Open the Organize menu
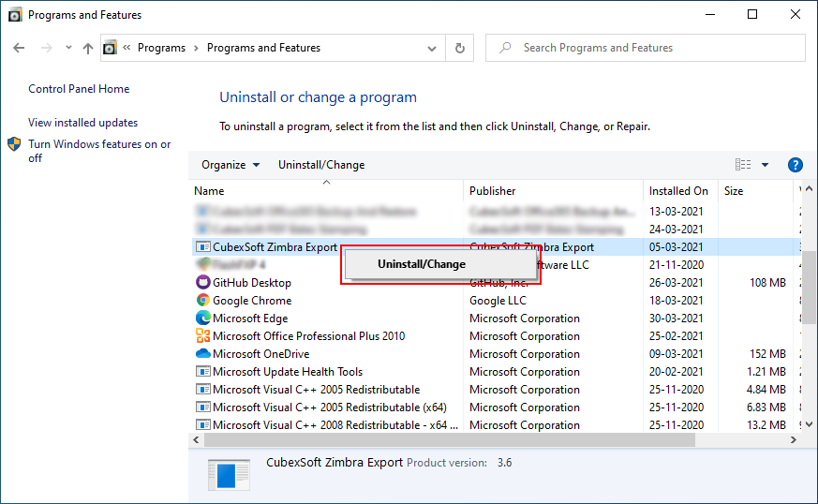 click(x=231, y=165)
